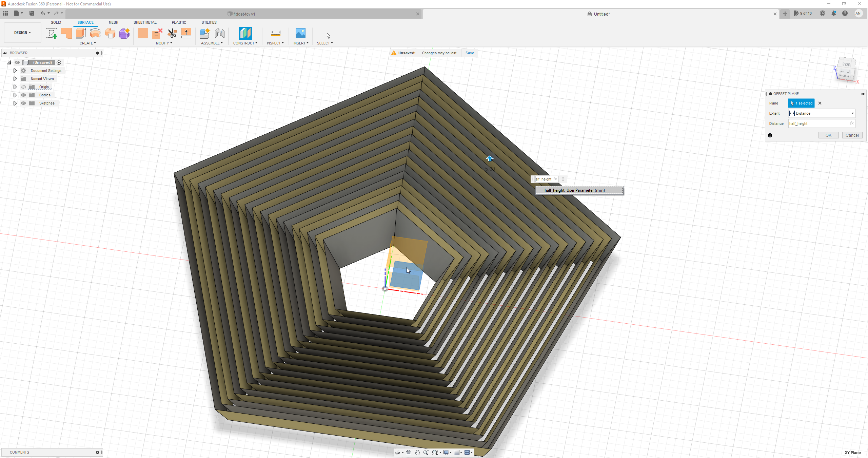Open the Extent dropdown in Offset Plane dialog
This screenshot has width=868, height=458.
click(x=851, y=113)
